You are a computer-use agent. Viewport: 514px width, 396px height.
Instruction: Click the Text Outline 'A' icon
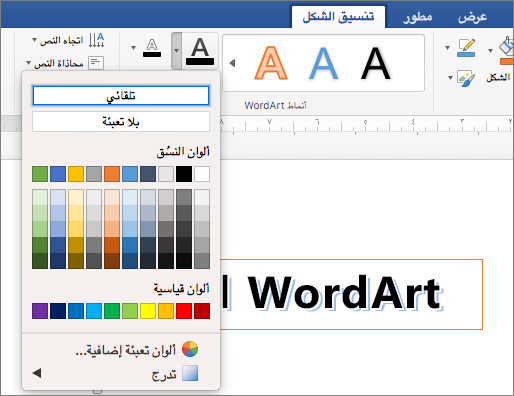[x=152, y=48]
